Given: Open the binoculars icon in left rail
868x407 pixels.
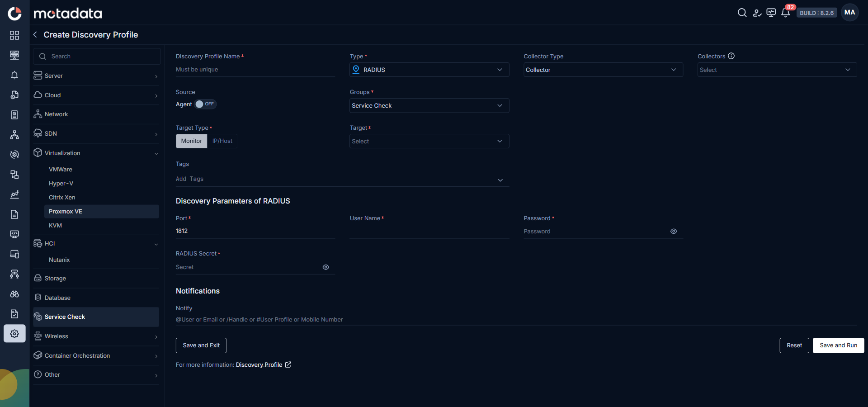Looking at the screenshot, I should pos(14,294).
